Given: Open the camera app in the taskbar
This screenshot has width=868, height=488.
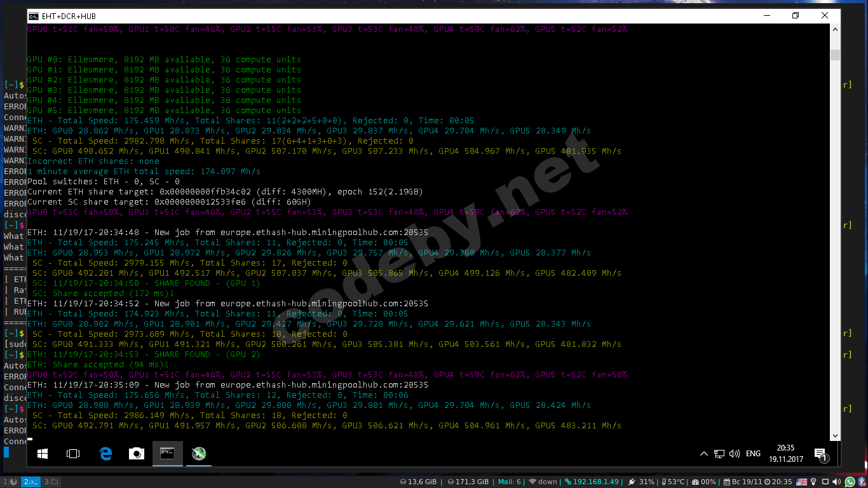Looking at the screenshot, I should coord(137,454).
